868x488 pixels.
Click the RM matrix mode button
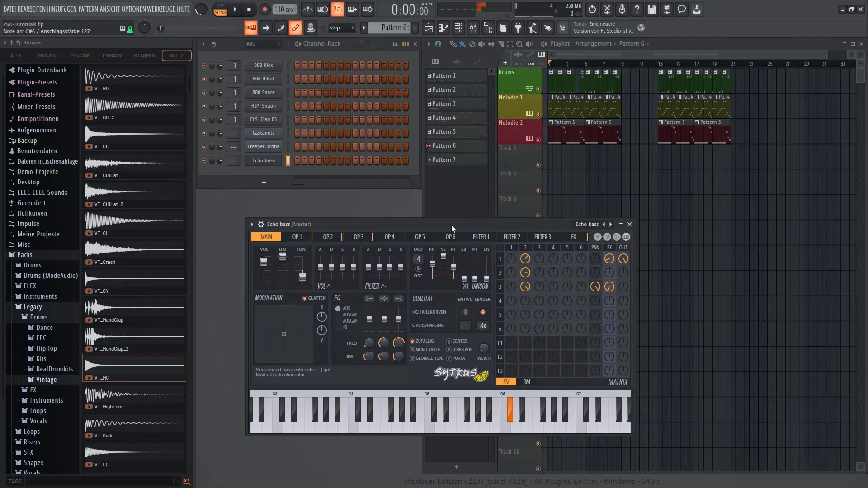click(x=527, y=382)
